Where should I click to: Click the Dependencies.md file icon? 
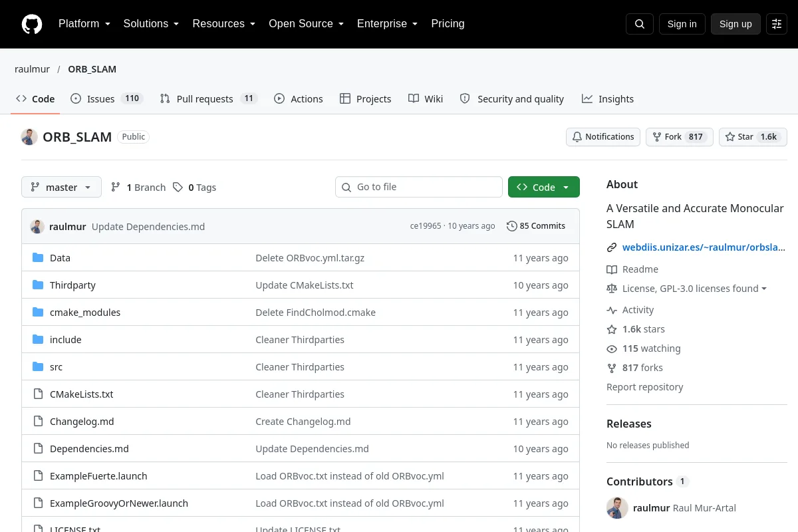tap(38, 449)
